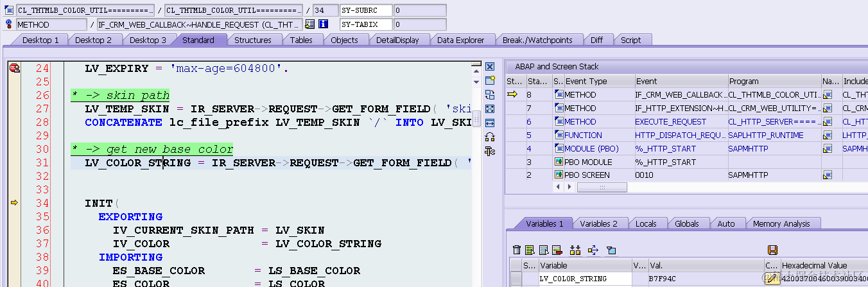Screen dimensions: 868x287
Task: Click the yellow boxes sort icon in Variables toolbar
Action: (x=575, y=250)
